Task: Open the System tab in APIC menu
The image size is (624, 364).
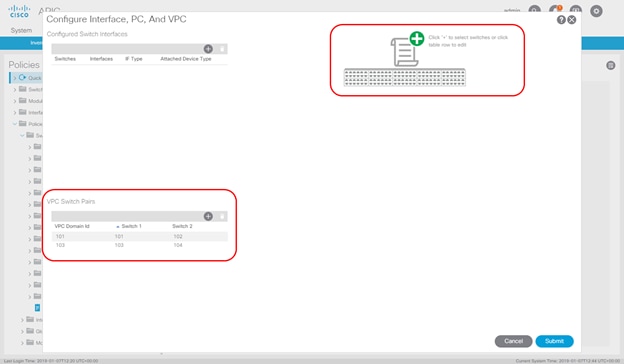Action: click(x=21, y=31)
